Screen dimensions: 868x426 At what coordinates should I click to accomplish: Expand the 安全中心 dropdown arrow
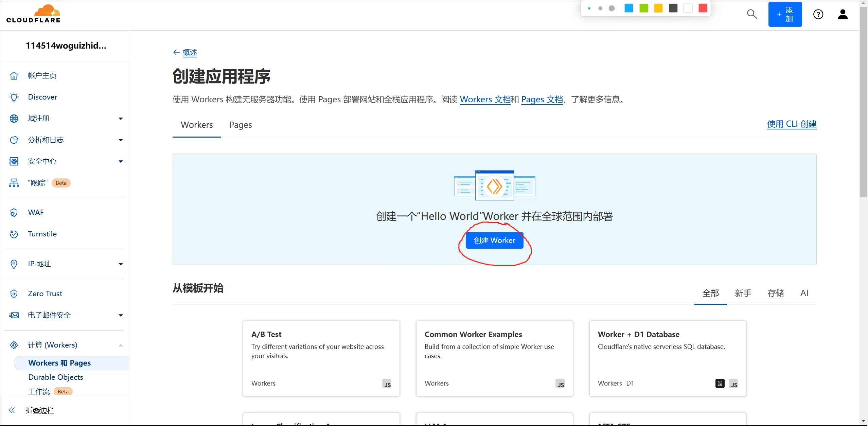point(121,161)
